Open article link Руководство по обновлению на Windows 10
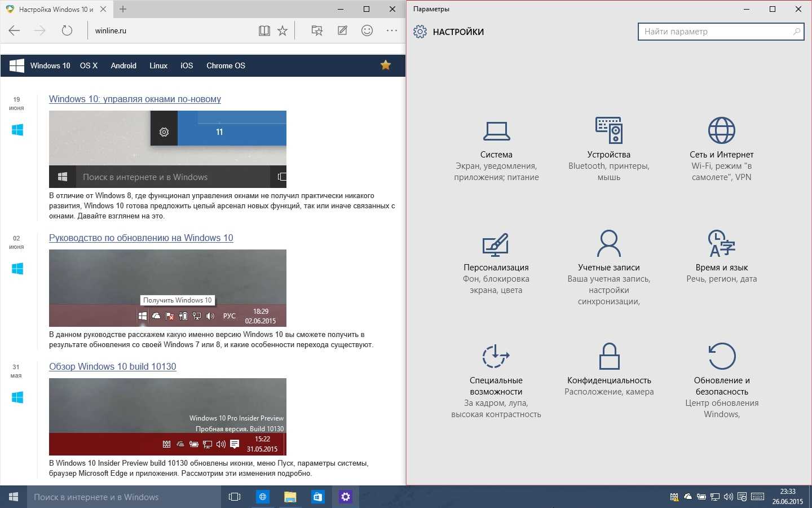 pos(141,238)
